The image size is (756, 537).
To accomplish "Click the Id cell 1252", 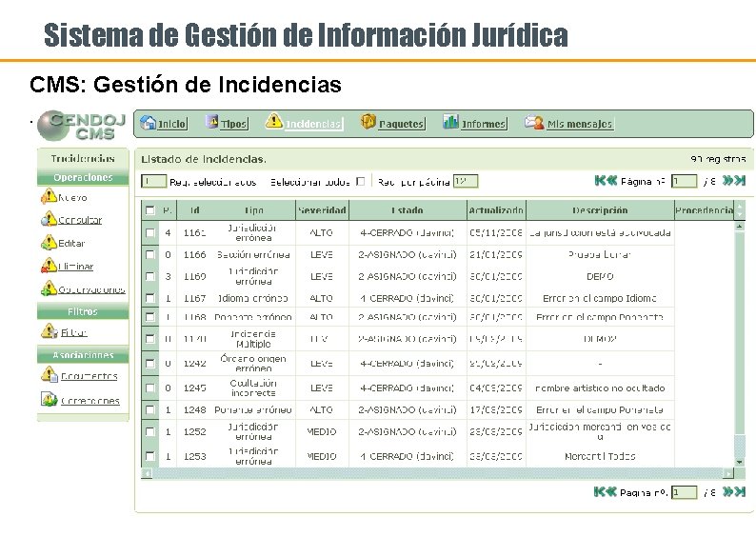I will (x=195, y=432).
